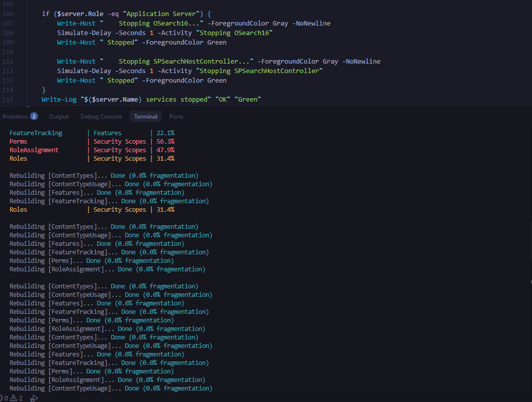This screenshot has height=402, width=532.
Task: Click the 56.3% fragmentation value
Action: 165,141
